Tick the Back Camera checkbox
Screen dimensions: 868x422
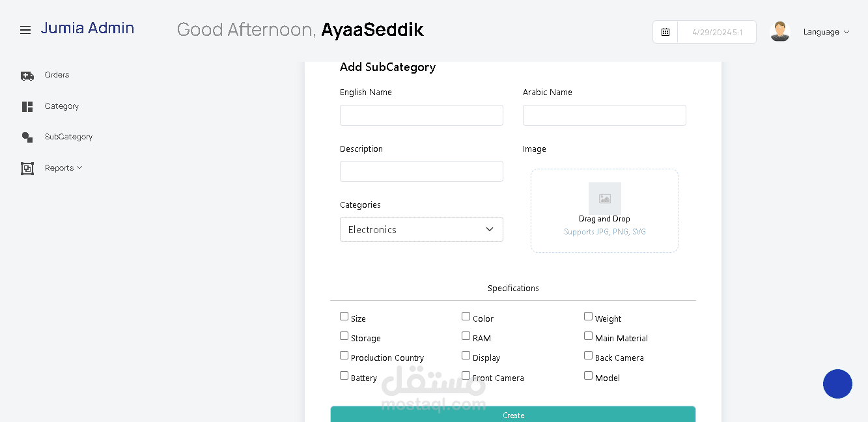tap(588, 356)
